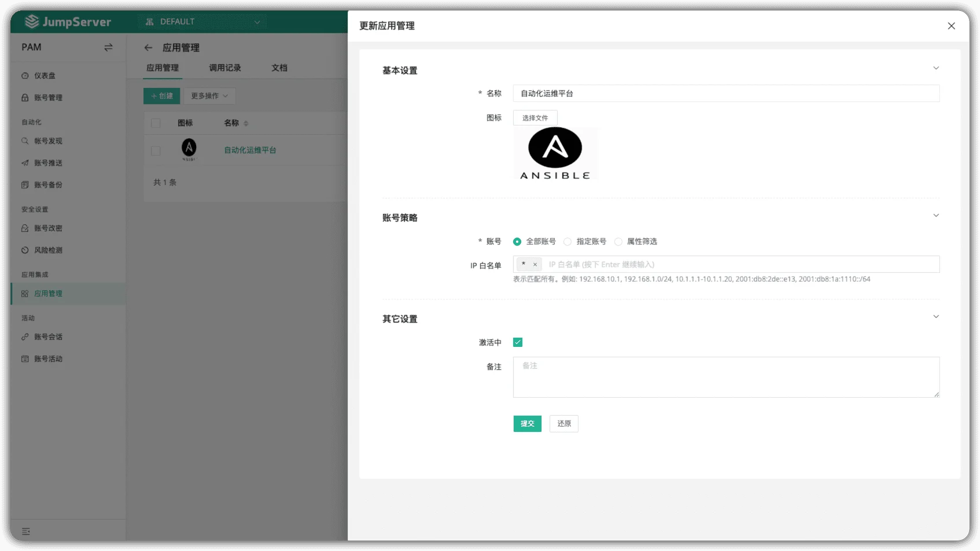Switch to the 调用记录 tab

point(225,68)
